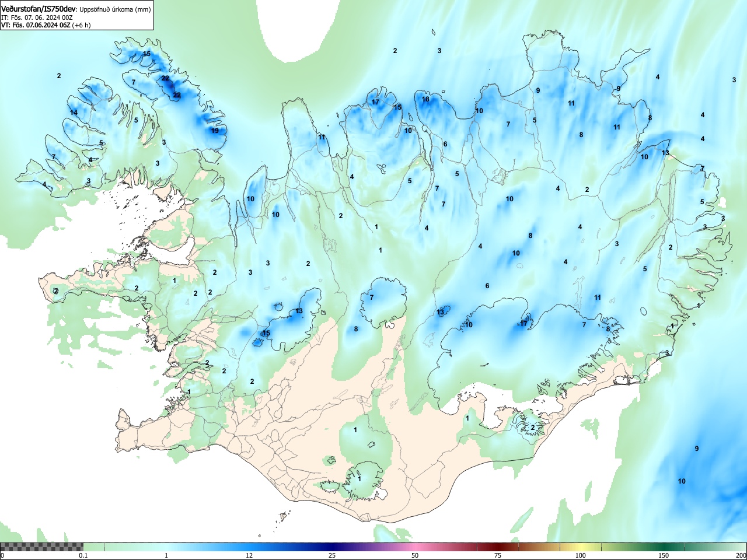Click the precipitation value 19 on the map
The width and height of the screenshot is (747, 560).
click(215, 131)
